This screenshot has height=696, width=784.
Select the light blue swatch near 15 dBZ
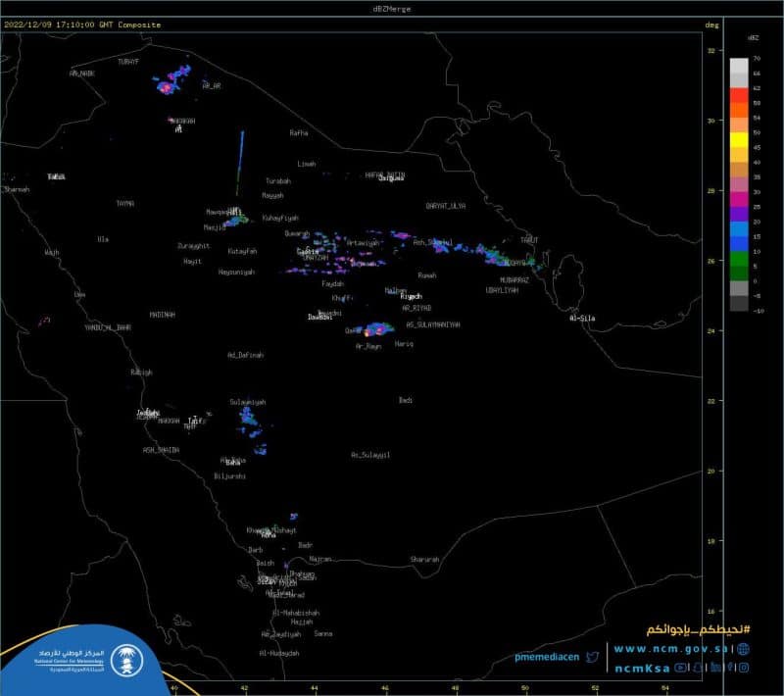click(x=739, y=229)
